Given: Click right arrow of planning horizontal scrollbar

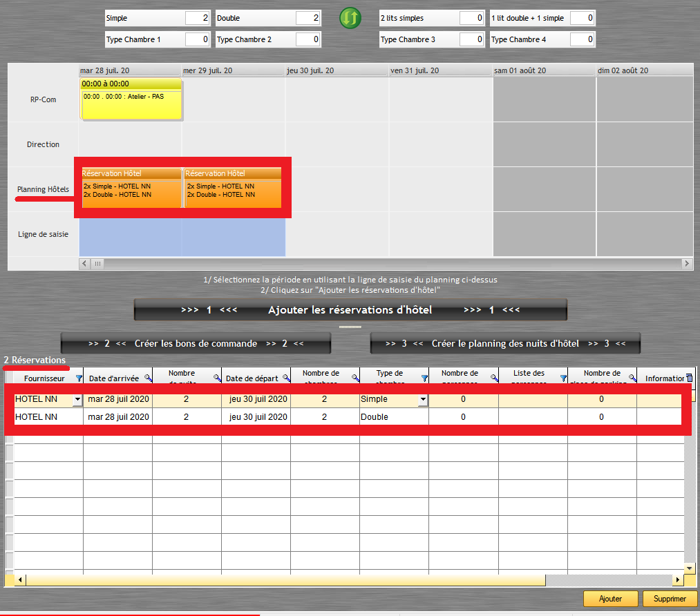Looking at the screenshot, I should click(x=687, y=263).
